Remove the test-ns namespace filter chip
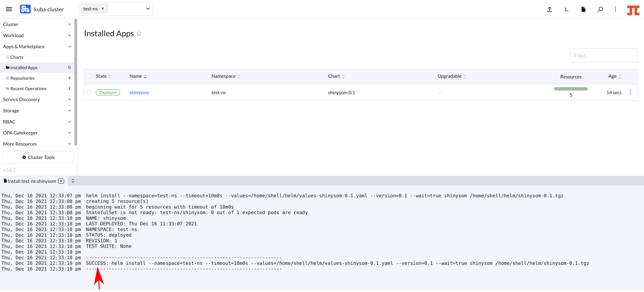The image size is (644, 292). tap(103, 9)
